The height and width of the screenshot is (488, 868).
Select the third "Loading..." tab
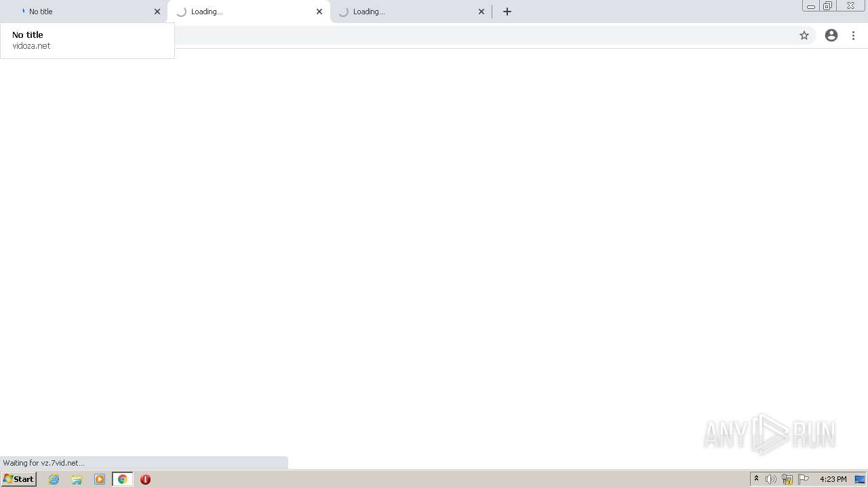[410, 12]
